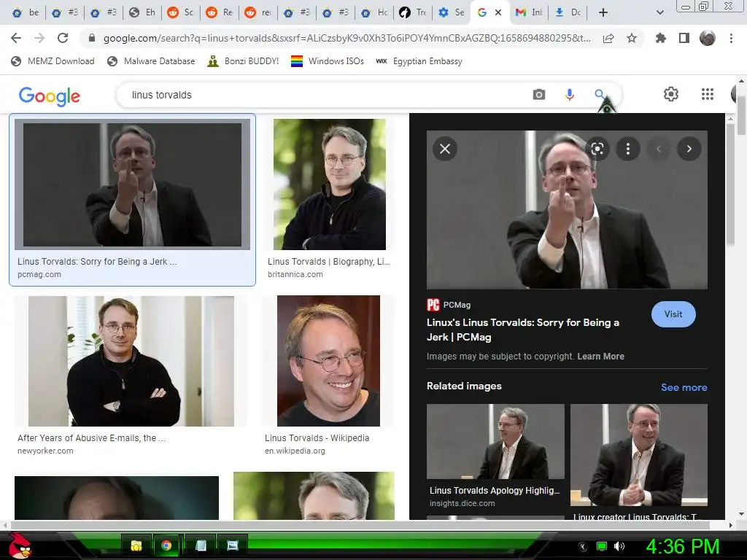The width and height of the screenshot is (747, 560).
Task: Select the newyorker.com Abusive E-mails thumbnail
Action: (131, 361)
